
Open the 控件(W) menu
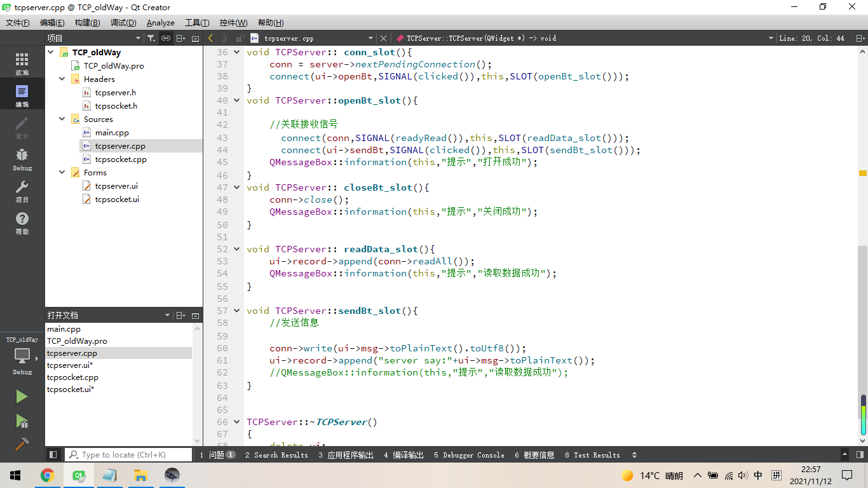click(x=234, y=23)
